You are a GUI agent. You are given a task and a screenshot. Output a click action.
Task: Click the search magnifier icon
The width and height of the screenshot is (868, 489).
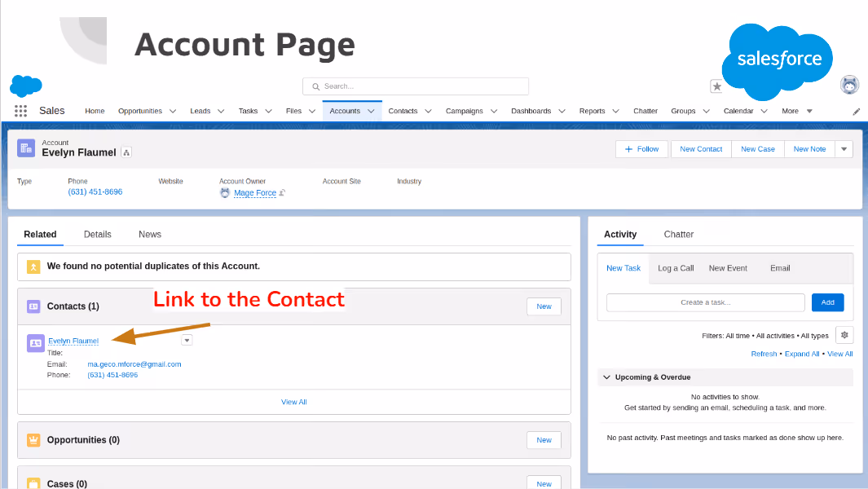(x=316, y=86)
